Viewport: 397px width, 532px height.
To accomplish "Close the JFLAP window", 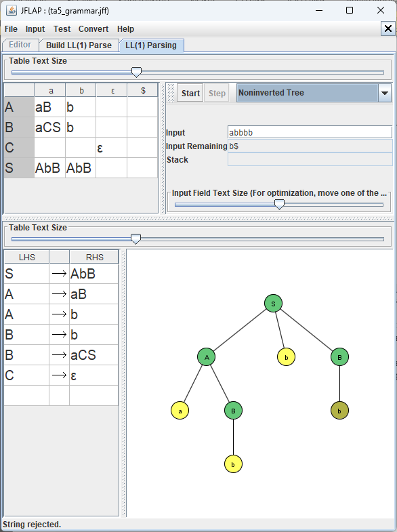I will [381, 11].
